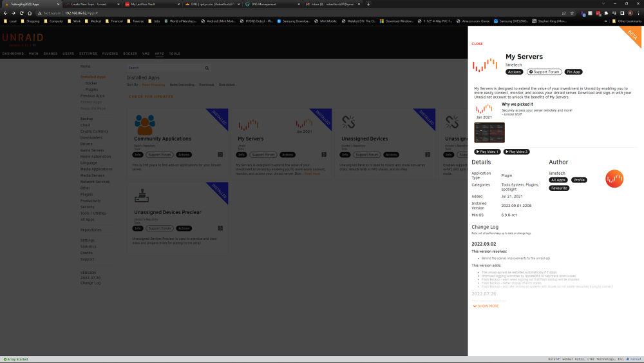644x363 pixels.
Task: Click Info on Community Applications card
Action: click(x=138, y=155)
